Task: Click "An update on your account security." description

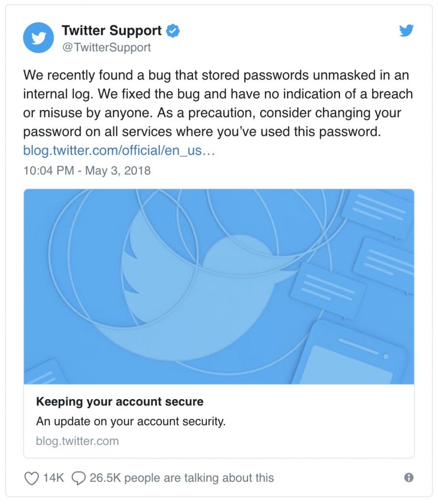Action: (130, 422)
